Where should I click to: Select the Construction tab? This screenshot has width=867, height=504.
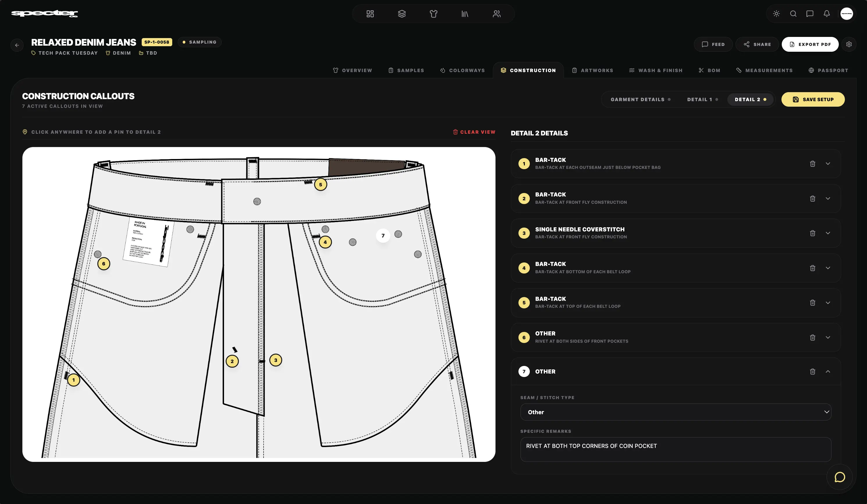pos(528,70)
